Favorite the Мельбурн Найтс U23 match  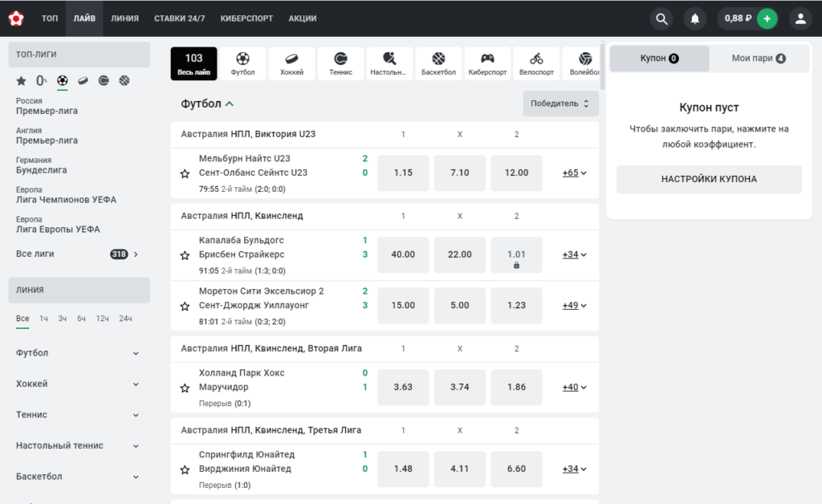185,173
